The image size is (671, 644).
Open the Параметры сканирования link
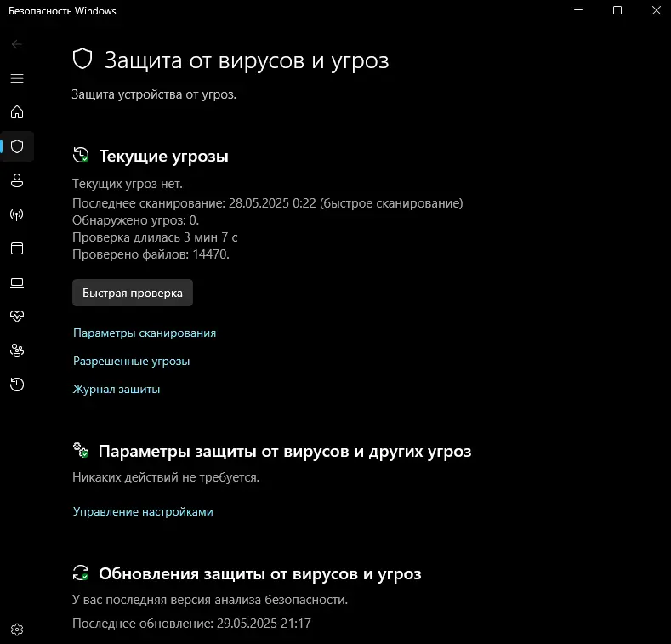point(145,333)
